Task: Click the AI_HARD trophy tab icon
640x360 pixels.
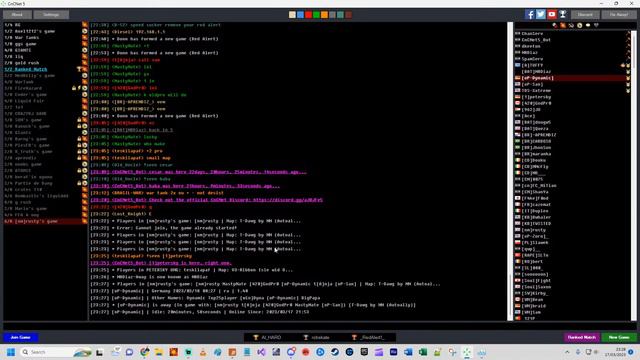Action: (256, 338)
